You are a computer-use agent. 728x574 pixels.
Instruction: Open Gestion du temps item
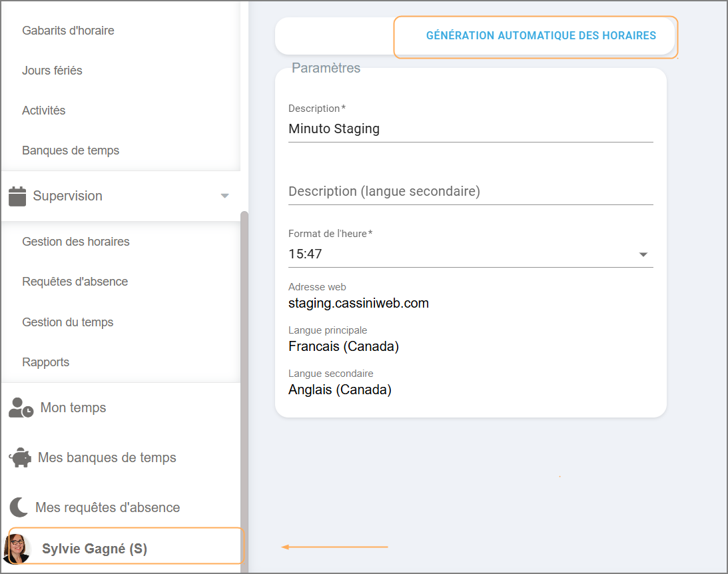68,322
